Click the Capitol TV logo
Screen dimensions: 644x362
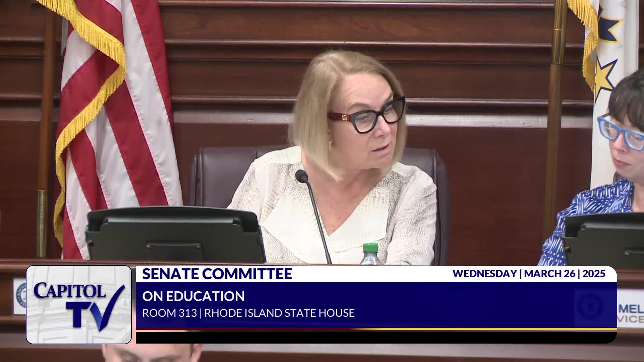(79, 304)
